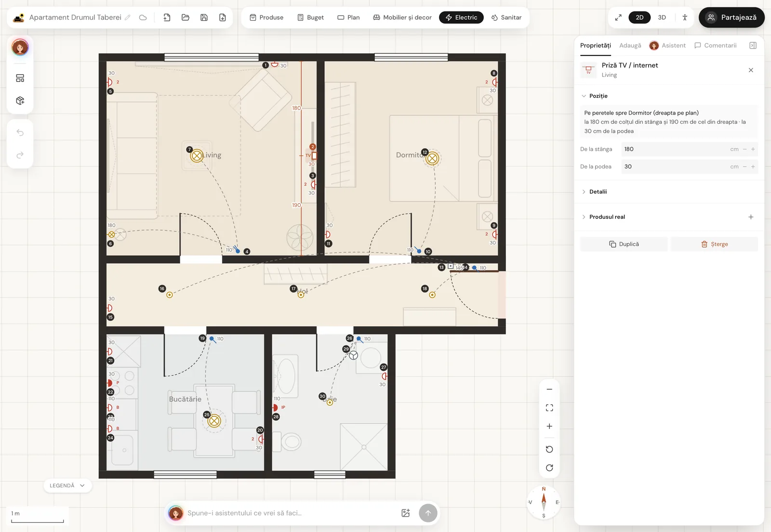This screenshot has width=771, height=532.
Task: Redo the last action
Action: click(x=20, y=155)
